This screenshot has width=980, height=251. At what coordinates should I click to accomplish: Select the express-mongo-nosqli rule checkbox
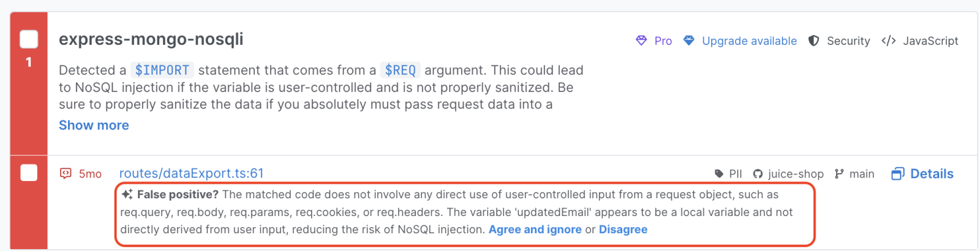[29, 39]
